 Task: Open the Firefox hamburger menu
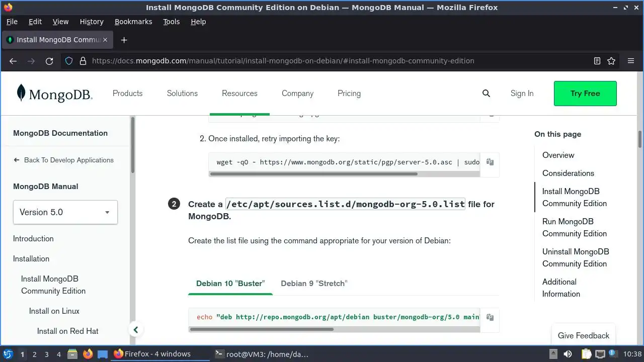coord(631,61)
